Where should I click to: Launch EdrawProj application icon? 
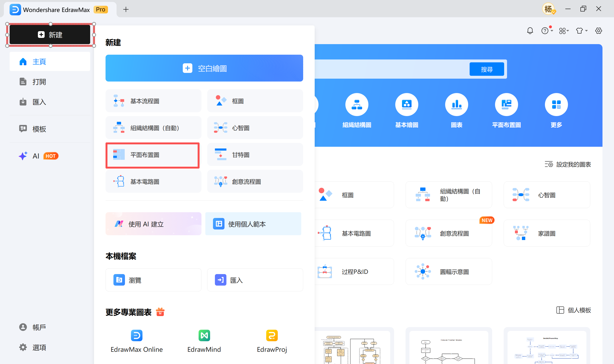coord(272,335)
